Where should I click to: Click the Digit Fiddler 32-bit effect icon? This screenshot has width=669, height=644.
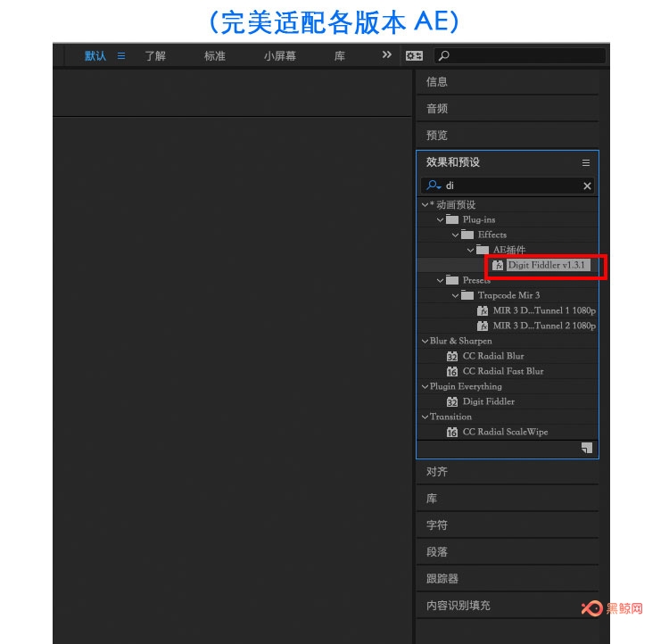pos(452,401)
